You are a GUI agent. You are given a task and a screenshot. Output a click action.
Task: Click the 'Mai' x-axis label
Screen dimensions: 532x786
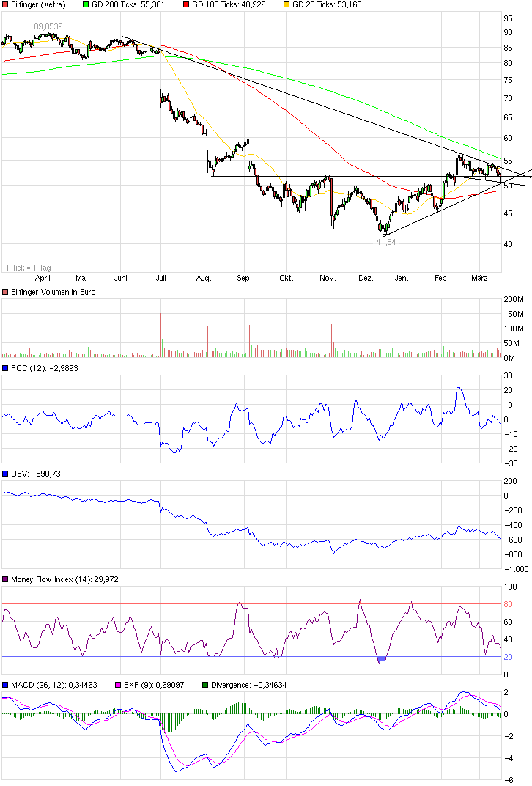tap(81, 278)
